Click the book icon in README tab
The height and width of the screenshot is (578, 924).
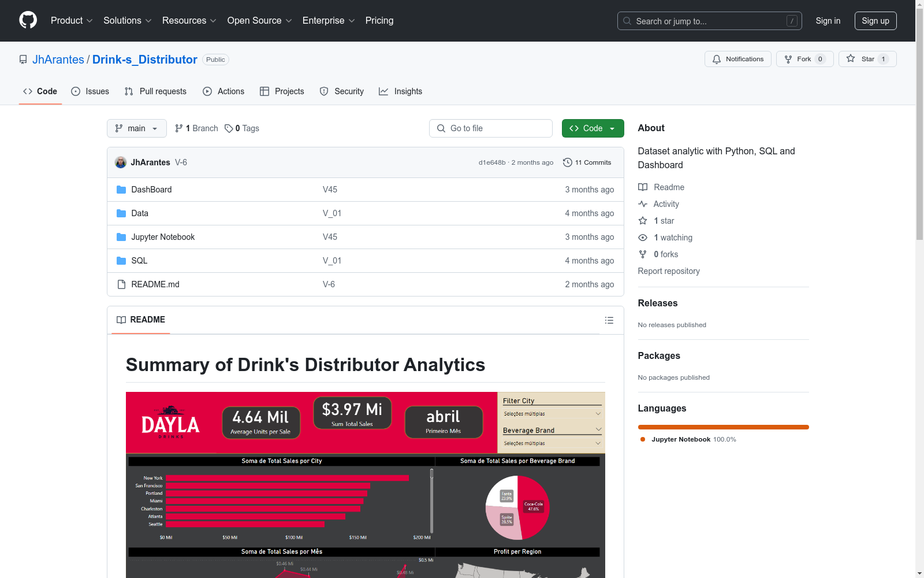coord(121,320)
